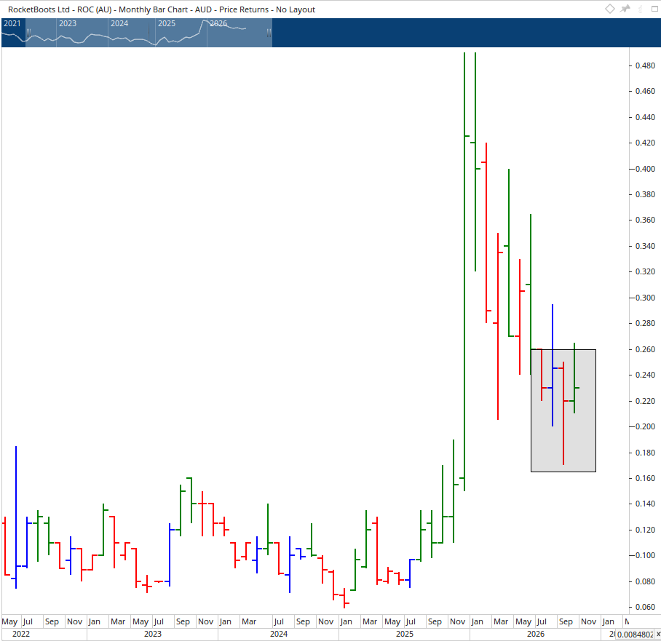Select 2021 in the navigator overview strip
The width and height of the screenshot is (661, 644).
click(x=12, y=23)
